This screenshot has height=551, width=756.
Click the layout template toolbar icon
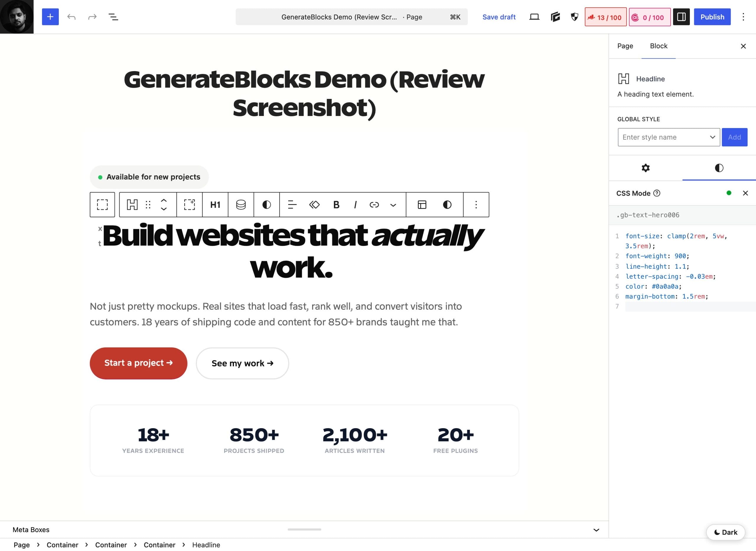pyautogui.click(x=422, y=205)
